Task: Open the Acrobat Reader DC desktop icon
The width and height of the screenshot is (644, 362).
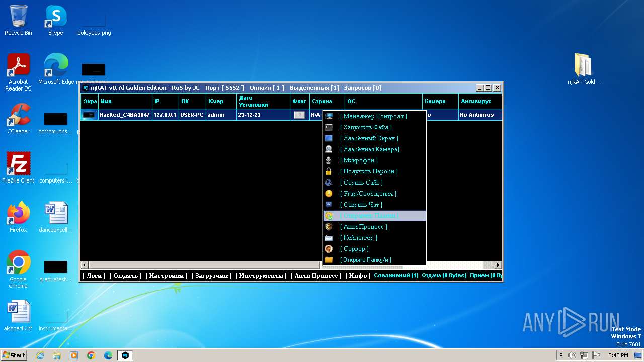Action: [18, 72]
